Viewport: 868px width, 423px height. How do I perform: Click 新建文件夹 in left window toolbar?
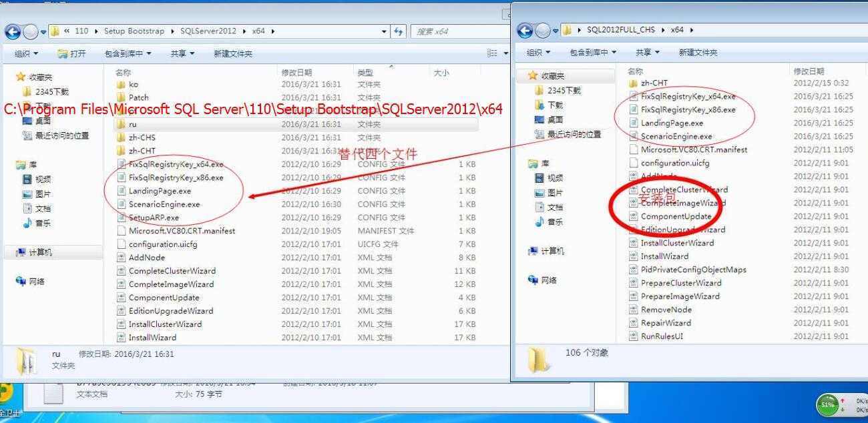tap(233, 53)
